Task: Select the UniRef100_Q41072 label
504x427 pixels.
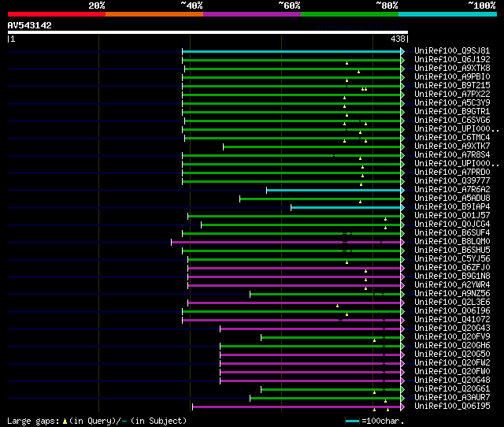Action: pos(452,320)
